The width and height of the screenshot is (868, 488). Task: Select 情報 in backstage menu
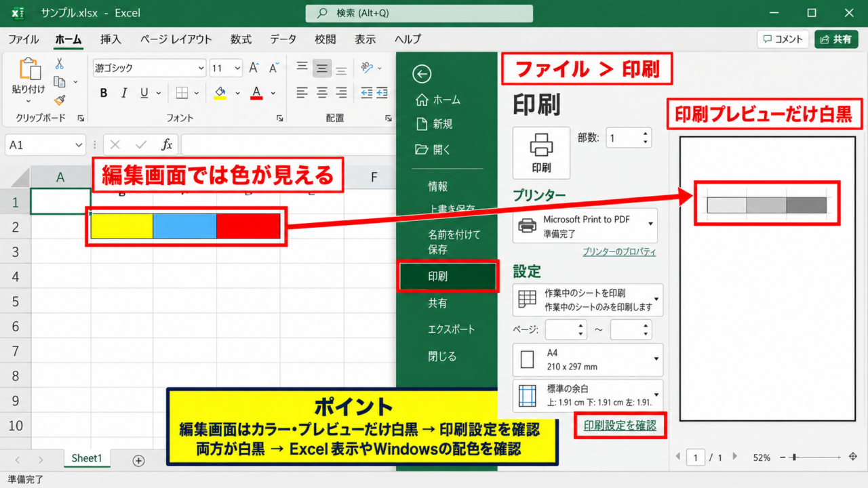click(437, 186)
